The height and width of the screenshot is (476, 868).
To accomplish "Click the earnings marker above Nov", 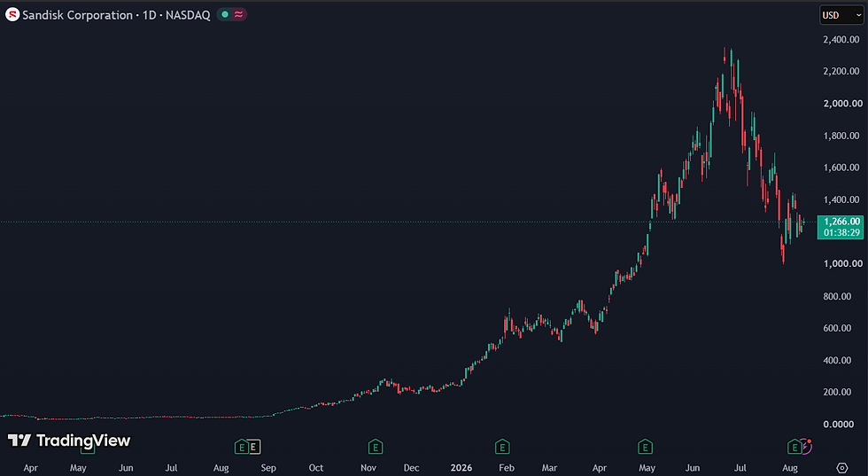I will pos(376,447).
